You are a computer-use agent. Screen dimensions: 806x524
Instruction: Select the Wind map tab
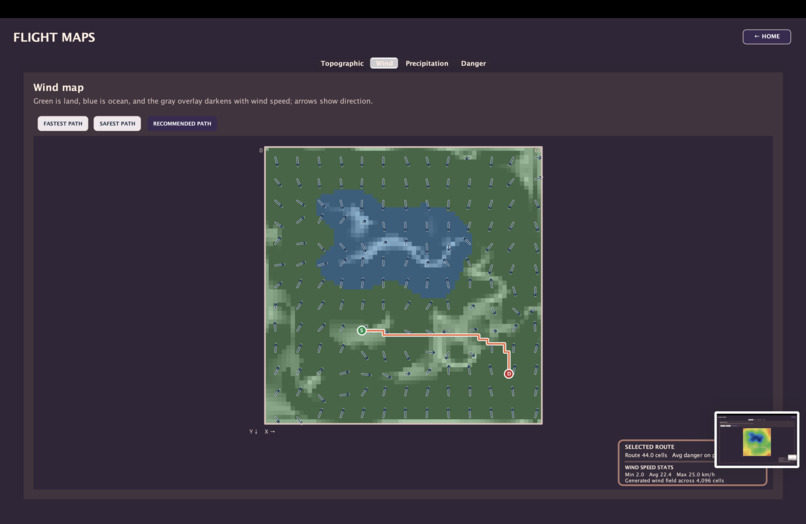(384, 63)
